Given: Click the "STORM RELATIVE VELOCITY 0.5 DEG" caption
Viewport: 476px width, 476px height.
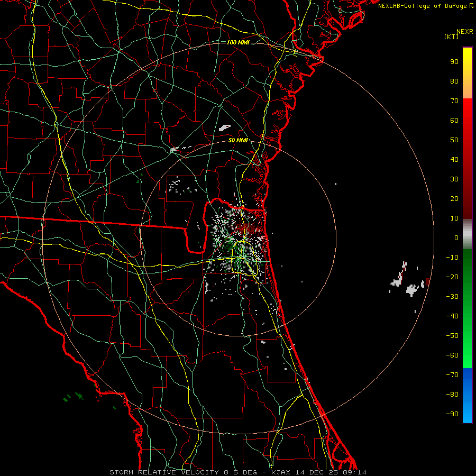Looking at the screenshot, I should tap(183, 472).
